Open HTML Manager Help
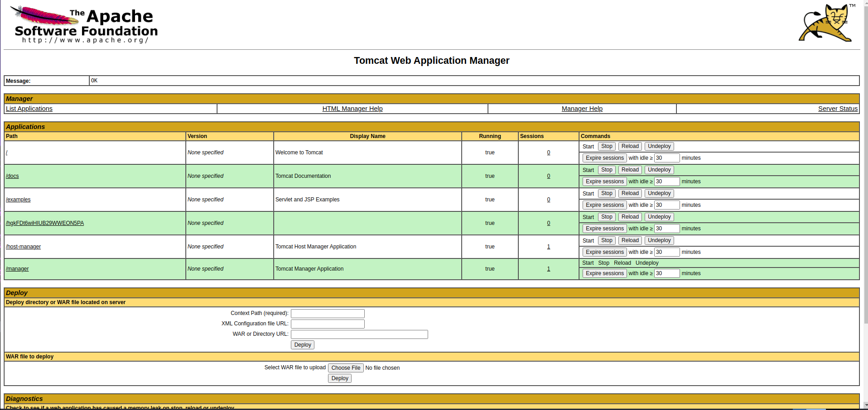This screenshot has height=410, width=868. (352, 109)
